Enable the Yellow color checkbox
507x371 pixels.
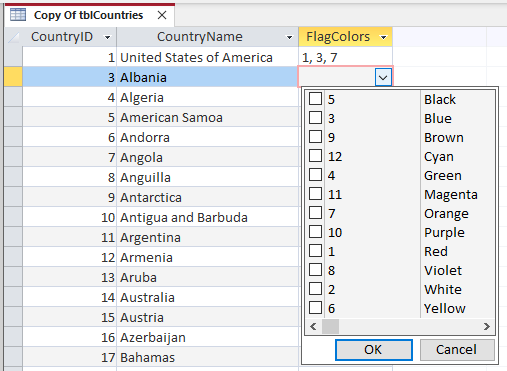315,308
